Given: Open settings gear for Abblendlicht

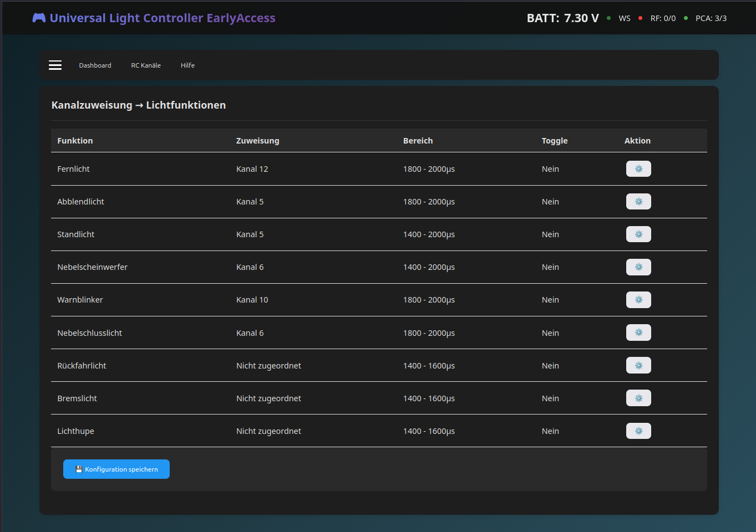Looking at the screenshot, I should (x=638, y=202).
